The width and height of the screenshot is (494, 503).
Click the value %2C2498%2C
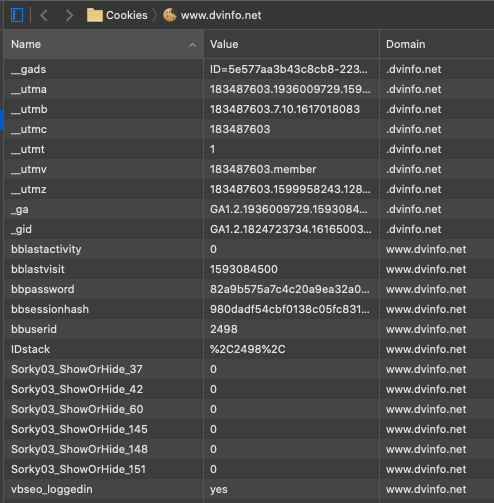(x=248, y=349)
